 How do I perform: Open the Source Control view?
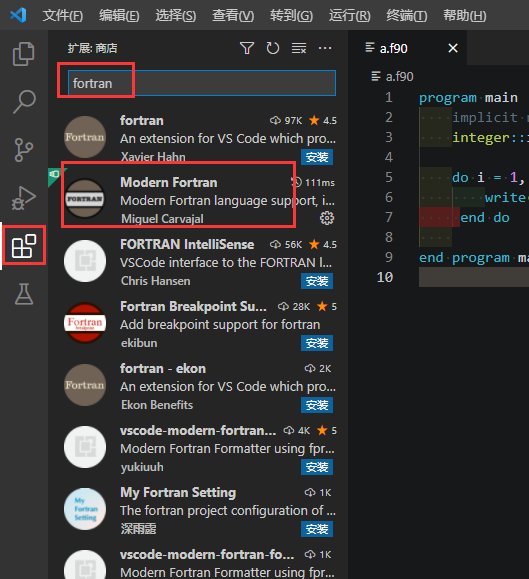tap(24, 150)
